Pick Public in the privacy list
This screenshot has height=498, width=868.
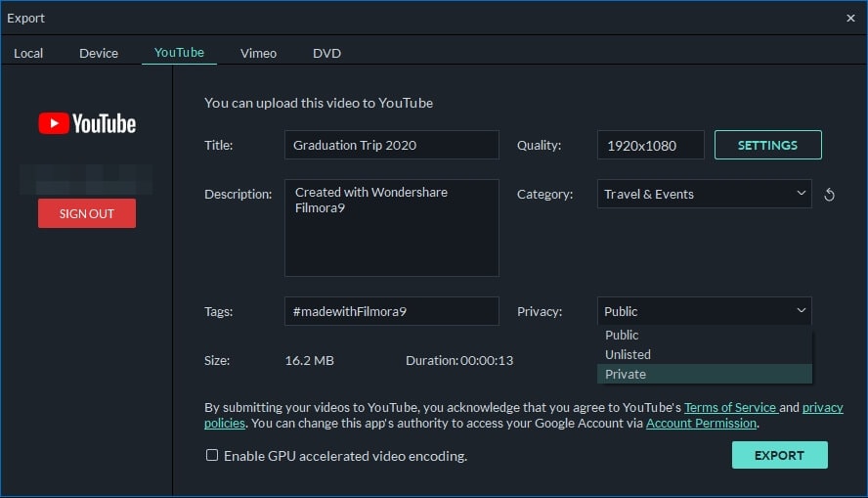click(x=622, y=335)
